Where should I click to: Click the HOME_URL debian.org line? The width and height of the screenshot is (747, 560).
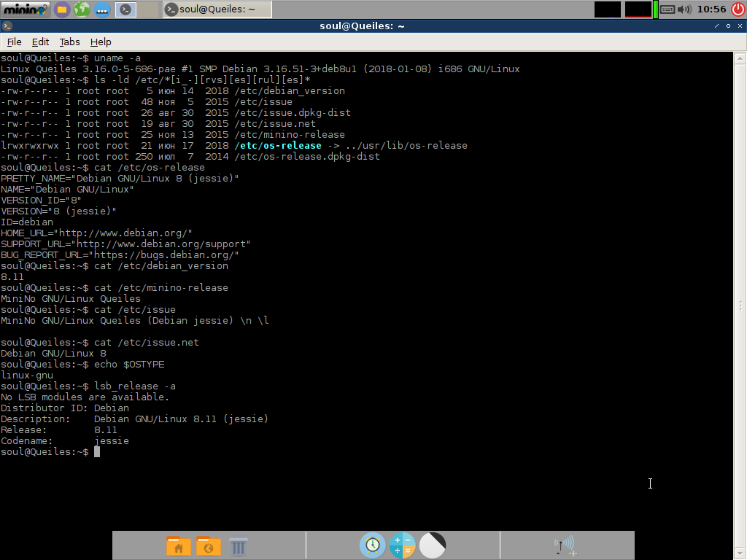96,233
